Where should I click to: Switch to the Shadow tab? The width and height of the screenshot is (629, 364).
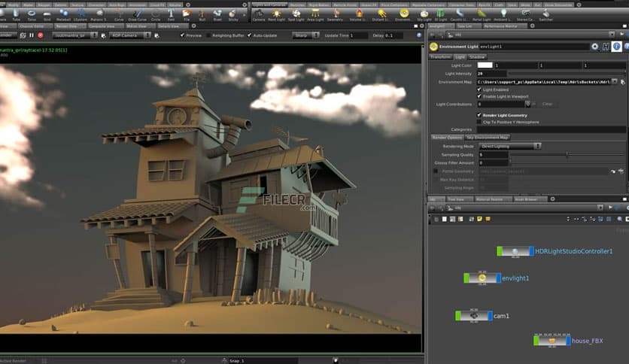point(476,57)
